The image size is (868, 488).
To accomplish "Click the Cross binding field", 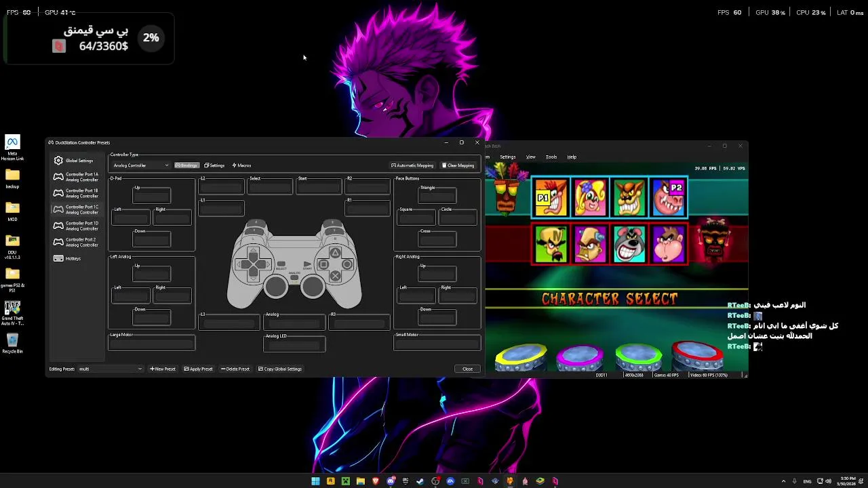I will coord(437,240).
